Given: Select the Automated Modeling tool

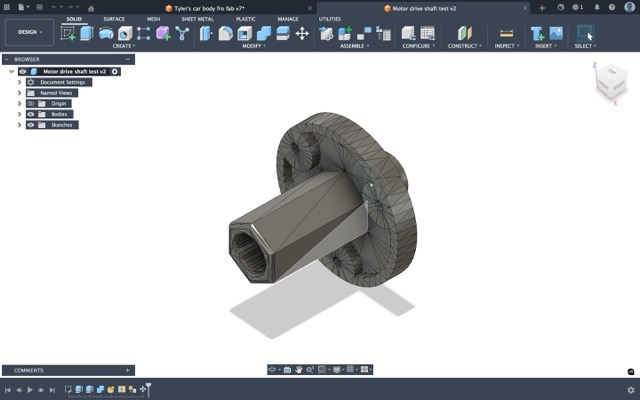Looking at the screenshot, I should (x=182, y=33).
